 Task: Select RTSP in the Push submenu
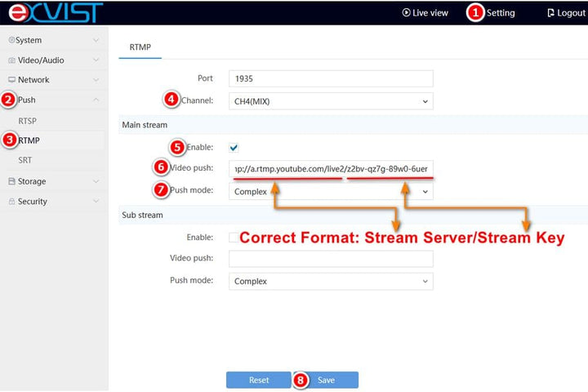tap(28, 121)
